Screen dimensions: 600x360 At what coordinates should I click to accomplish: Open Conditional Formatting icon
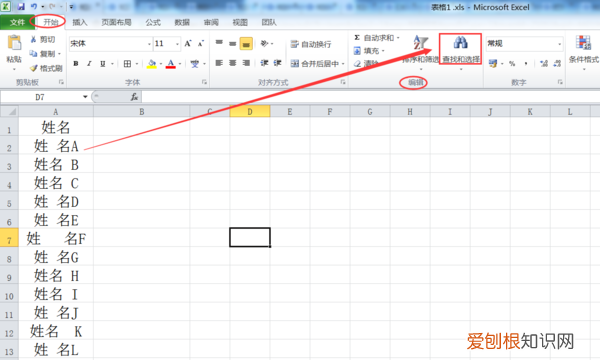coord(583,43)
